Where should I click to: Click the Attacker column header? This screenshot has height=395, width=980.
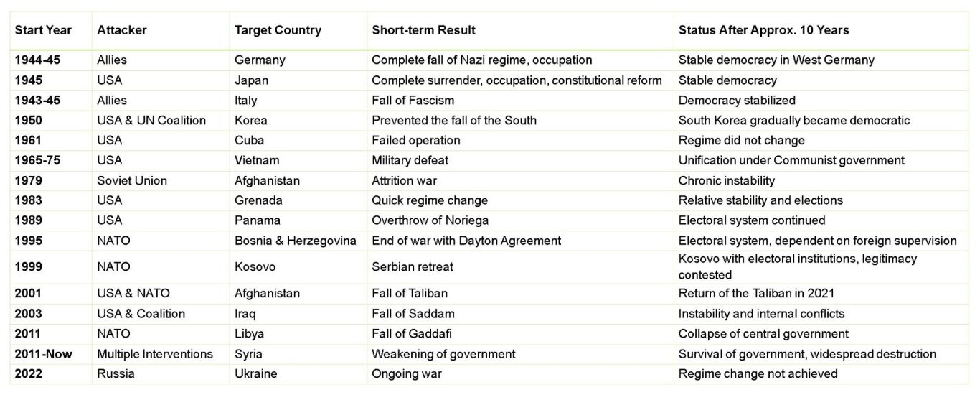pyautogui.click(x=122, y=30)
